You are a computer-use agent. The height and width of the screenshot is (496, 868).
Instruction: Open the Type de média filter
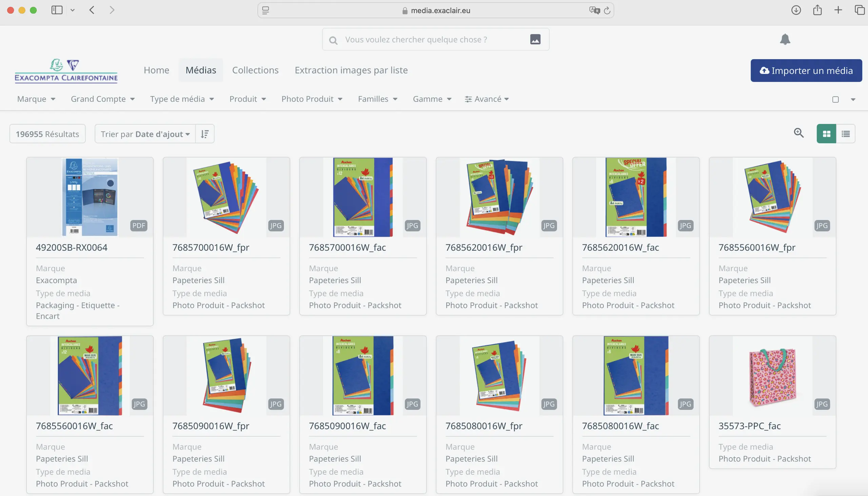tap(182, 99)
